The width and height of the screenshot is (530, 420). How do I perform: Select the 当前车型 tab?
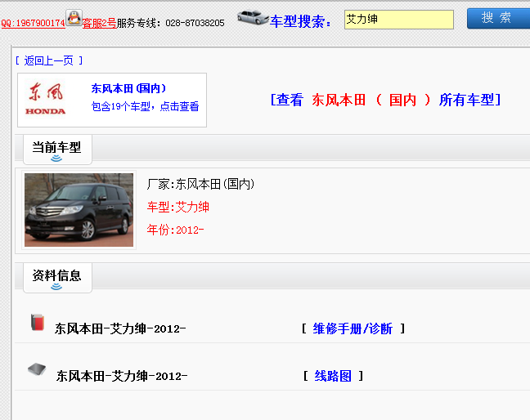tap(57, 149)
